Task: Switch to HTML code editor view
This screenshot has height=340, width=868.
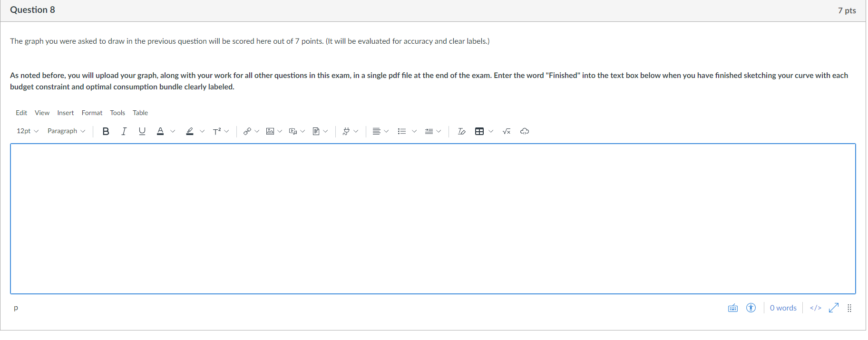Action: tap(816, 308)
